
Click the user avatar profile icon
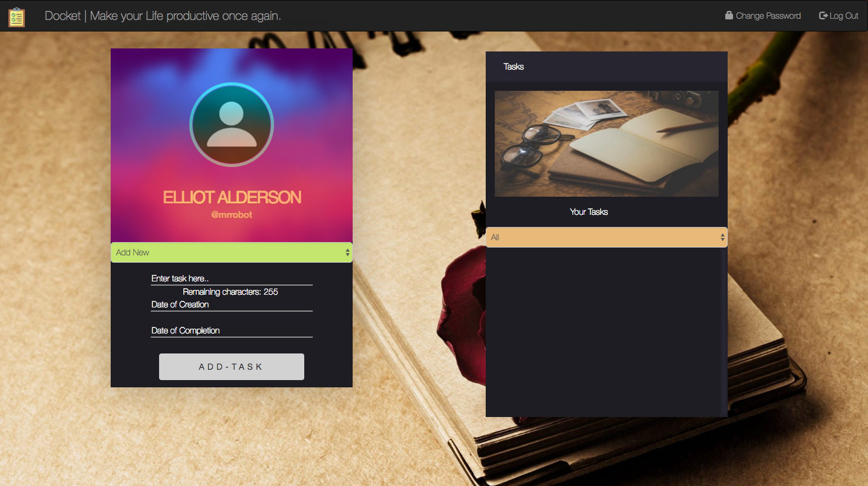[232, 125]
